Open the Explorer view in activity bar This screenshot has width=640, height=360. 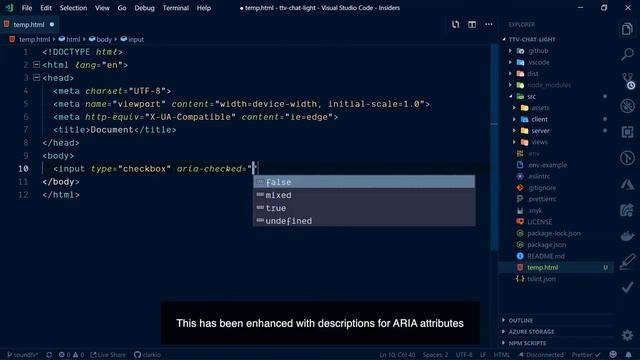(627, 29)
